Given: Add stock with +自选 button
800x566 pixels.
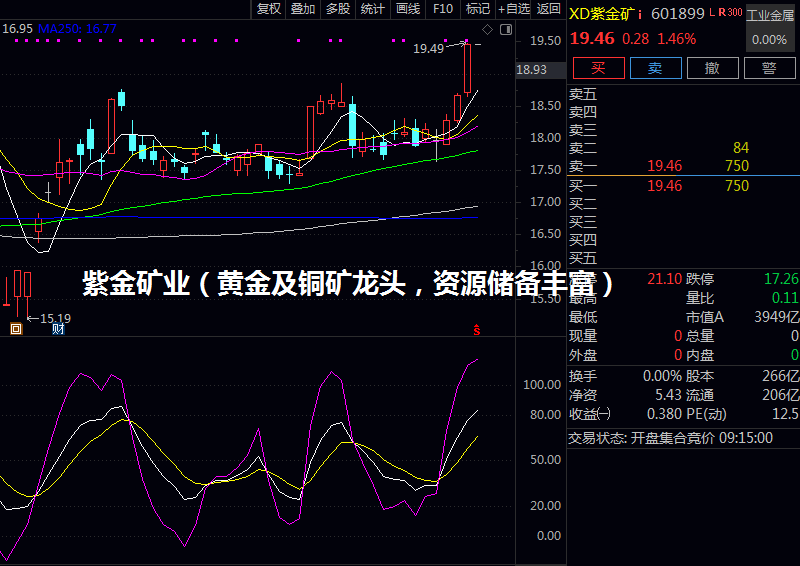Looking at the screenshot, I should [x=514, y=9].
